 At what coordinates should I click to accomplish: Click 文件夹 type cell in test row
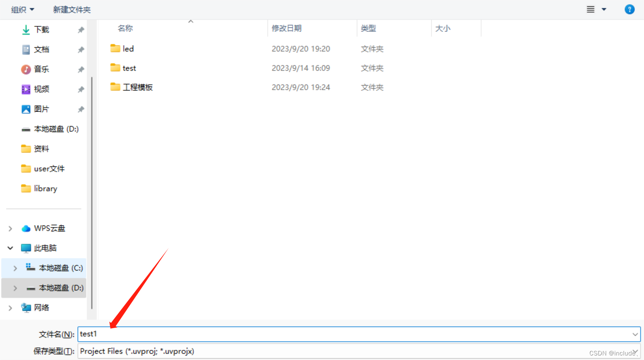tap(372, 68)
